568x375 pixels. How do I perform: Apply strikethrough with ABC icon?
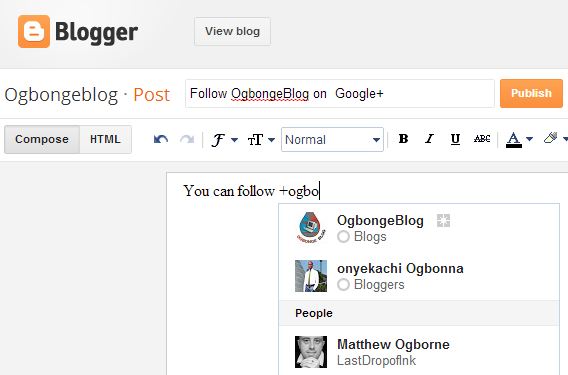pyautogui.click(x=482, y=139)
